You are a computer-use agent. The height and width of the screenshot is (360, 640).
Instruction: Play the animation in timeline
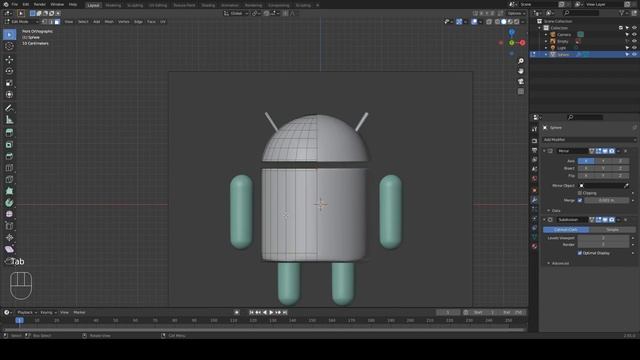click(271, 312)
